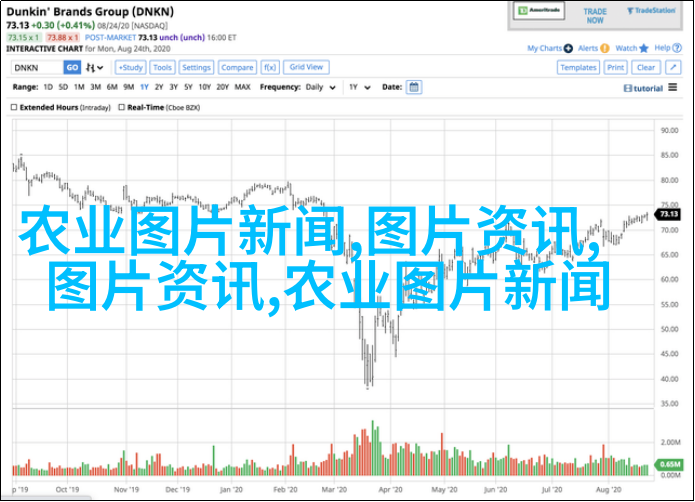
Task: Open the tutorial link icon
Action: pyautogui.click(x=628, y=89)
